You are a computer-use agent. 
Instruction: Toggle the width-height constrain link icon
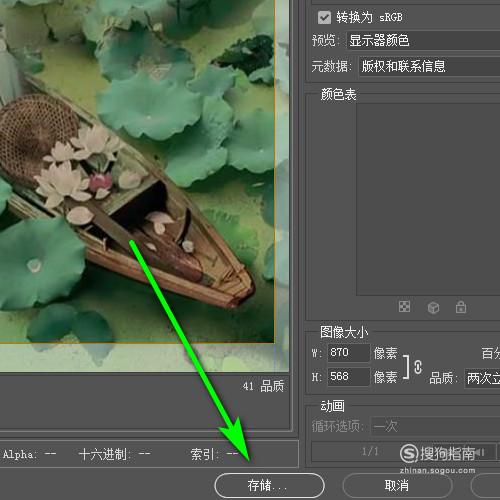click(x=418, y=367)
